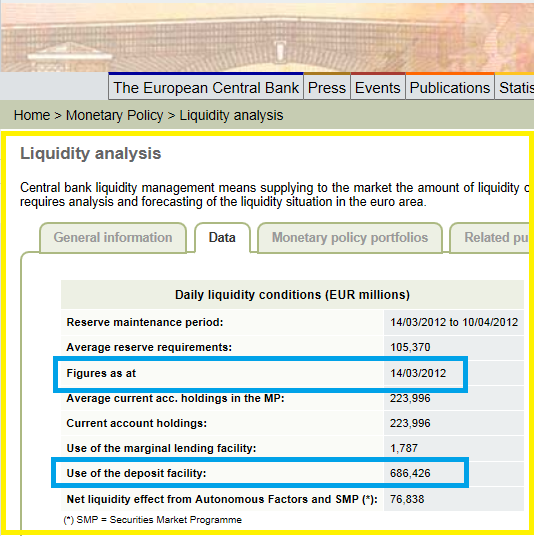Screen dimensions: 534x536
Task: Switch to Monetary policy portfolios tab
Action: 350,238
